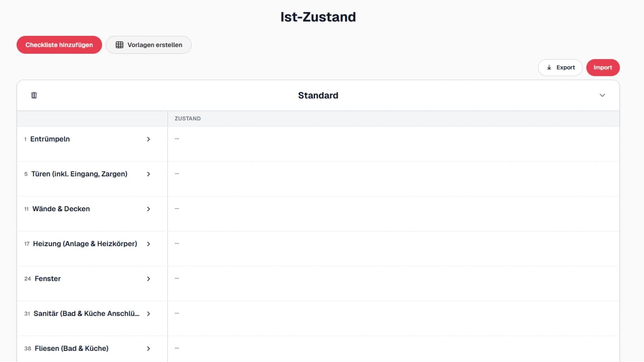Click the Zustand cell for Wände & Decken
The image size is (644, 362).
pyautogui.click(x=393, y=214)
